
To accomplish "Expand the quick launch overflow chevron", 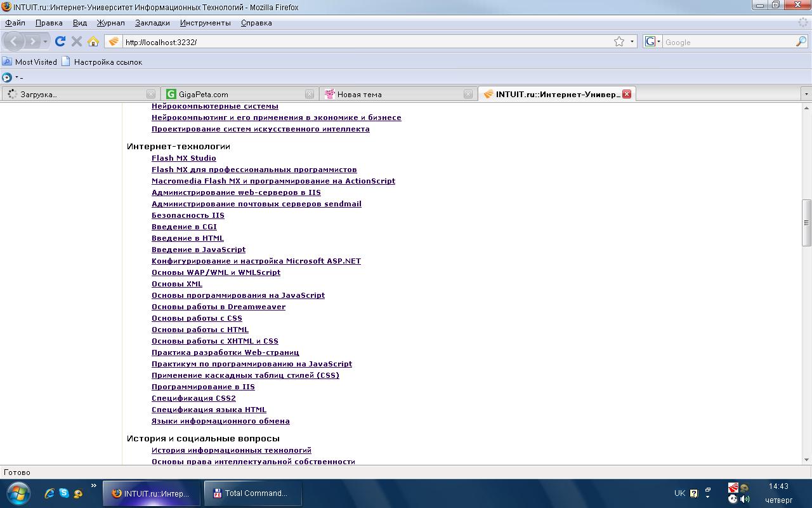I will 94,486.
